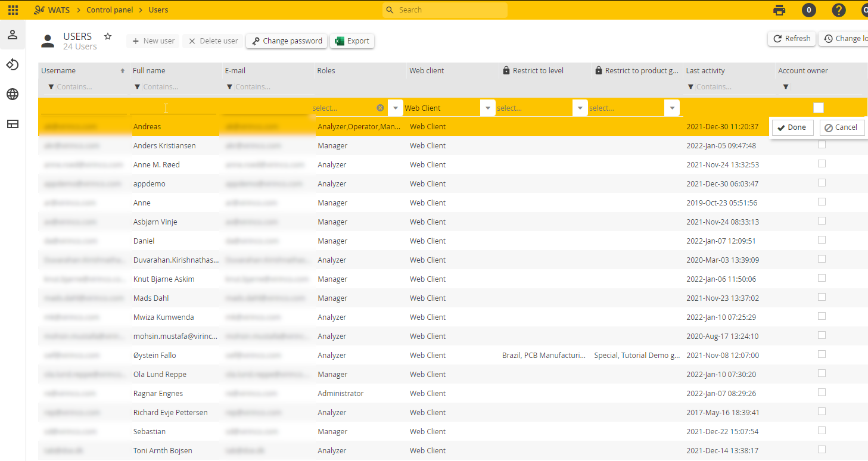Click Brazil, PCB Manufacturi... level cell

coord(544,355)
